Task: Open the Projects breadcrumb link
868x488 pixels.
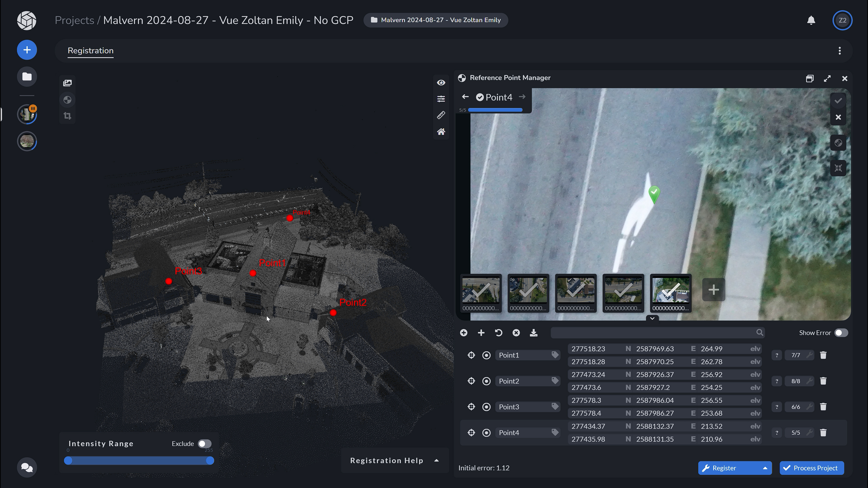Action: point(74,20)
